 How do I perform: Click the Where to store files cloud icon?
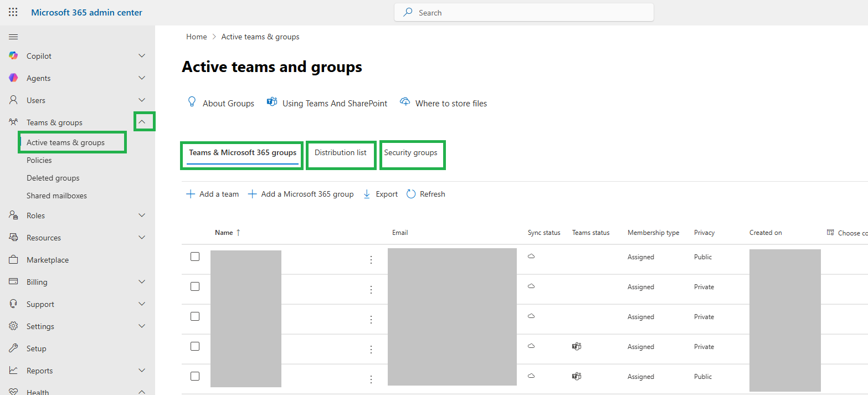[x=405, y=102]
